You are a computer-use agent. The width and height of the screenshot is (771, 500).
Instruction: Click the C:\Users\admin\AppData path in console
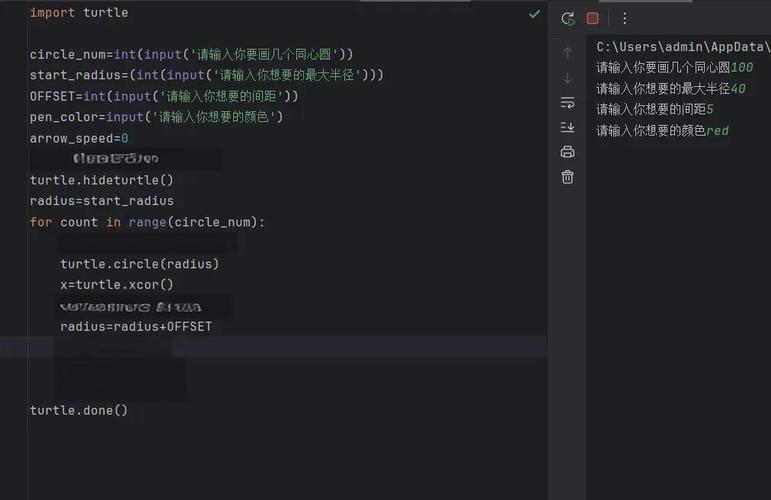click(x=683, y=47)
